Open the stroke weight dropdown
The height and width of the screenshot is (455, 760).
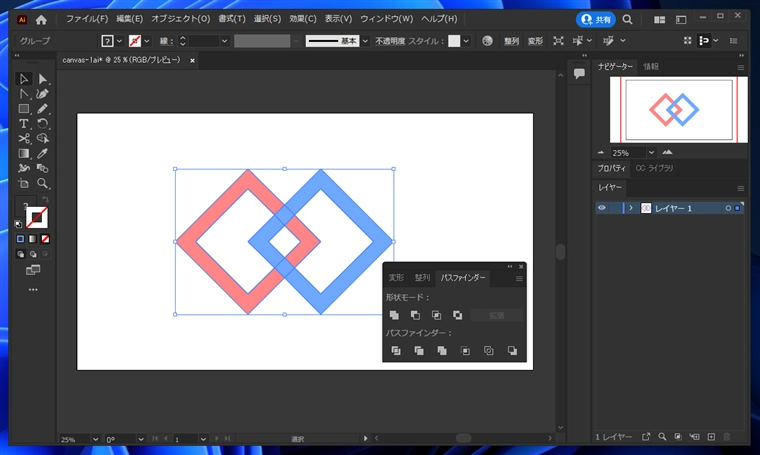pos(224,41)
